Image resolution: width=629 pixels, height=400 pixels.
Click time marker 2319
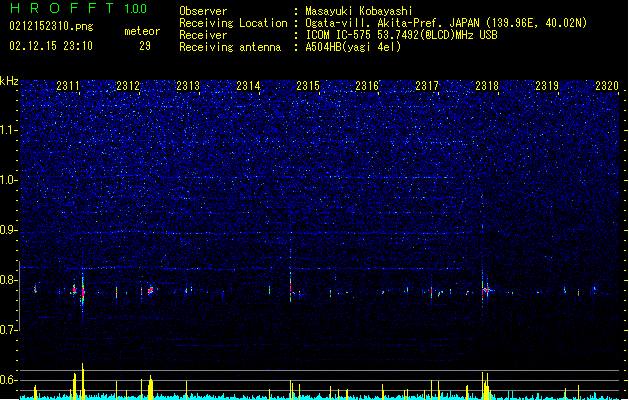point(547,85)
